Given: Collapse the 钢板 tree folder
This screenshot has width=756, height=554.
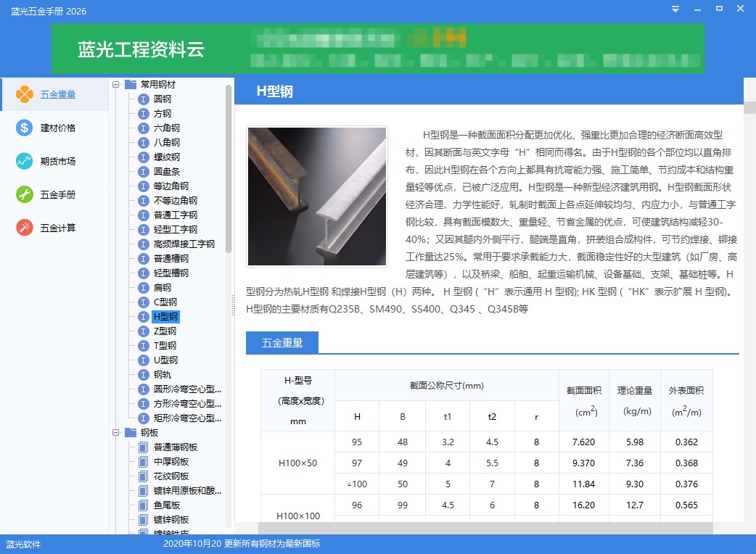Looking at the screenshot, I should [116, 433].
